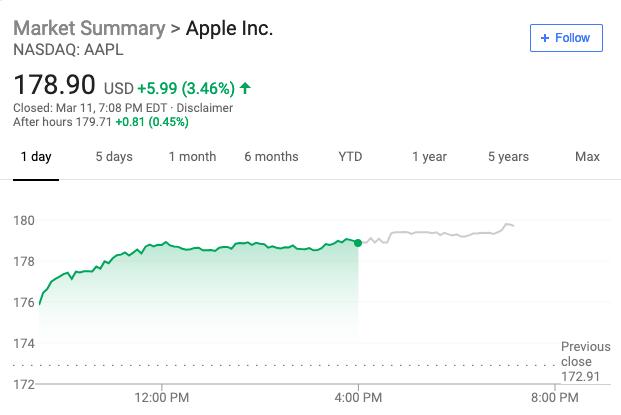Click the Previous close 172.91 label

(x=585, y=362)
